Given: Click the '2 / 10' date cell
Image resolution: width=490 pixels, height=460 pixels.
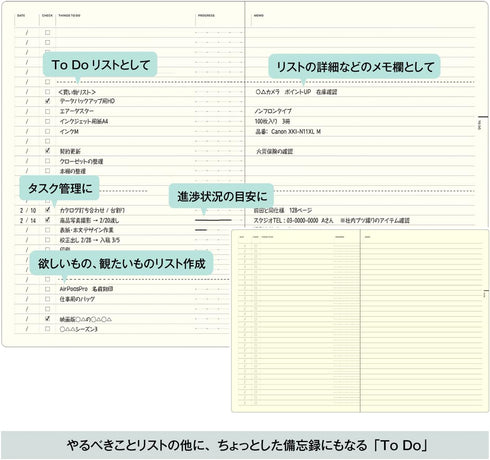Looking at the screenshot, I should (x=28, y=210).
